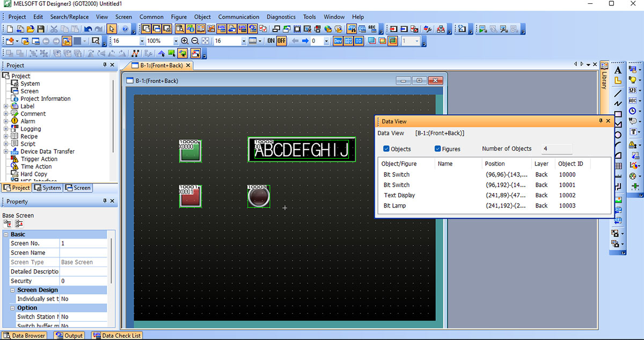
Task: Select the Date/Time clock object tool
Action: 632,111
